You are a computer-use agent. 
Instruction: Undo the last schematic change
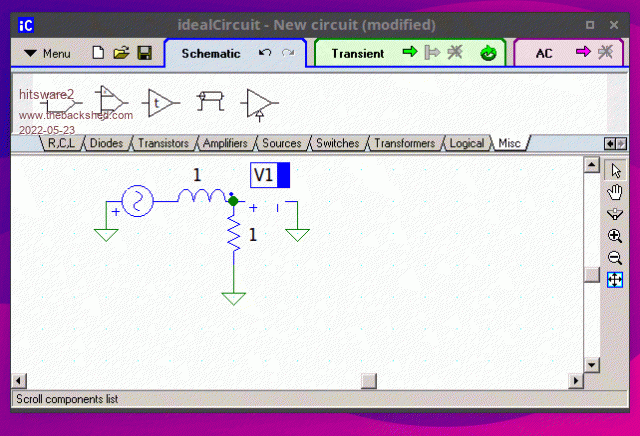coord(264,53)
